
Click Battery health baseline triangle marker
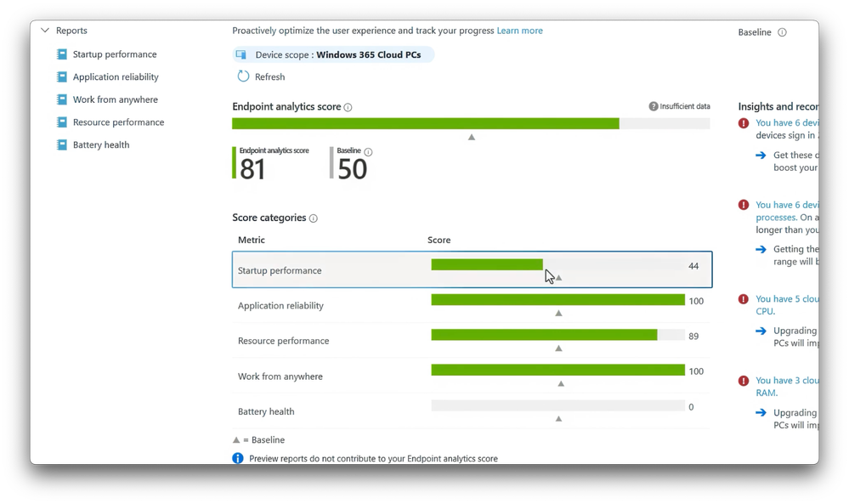coord(559,419)
